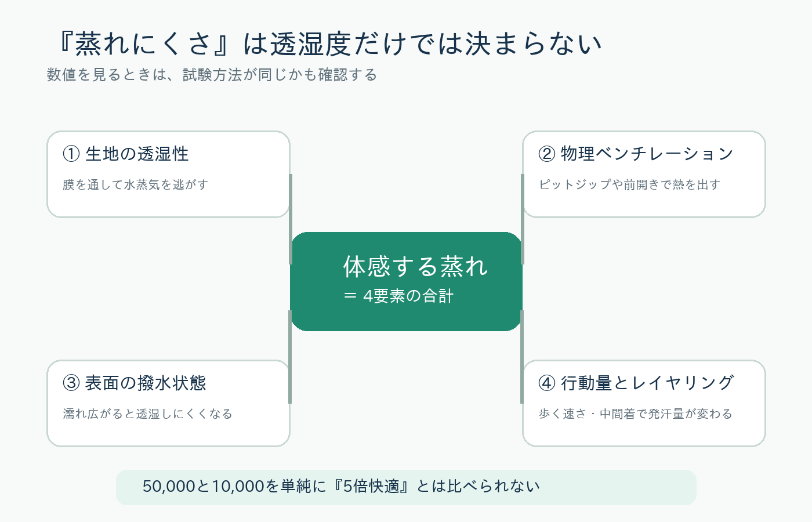Click the circled number ① marker
This screenshot has height=522, width=812.
(71, 154)
